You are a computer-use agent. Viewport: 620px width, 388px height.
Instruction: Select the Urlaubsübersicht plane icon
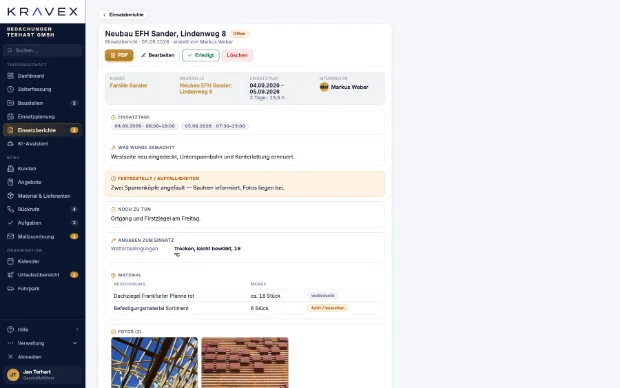pyautogui.click(x=11, y=275)
